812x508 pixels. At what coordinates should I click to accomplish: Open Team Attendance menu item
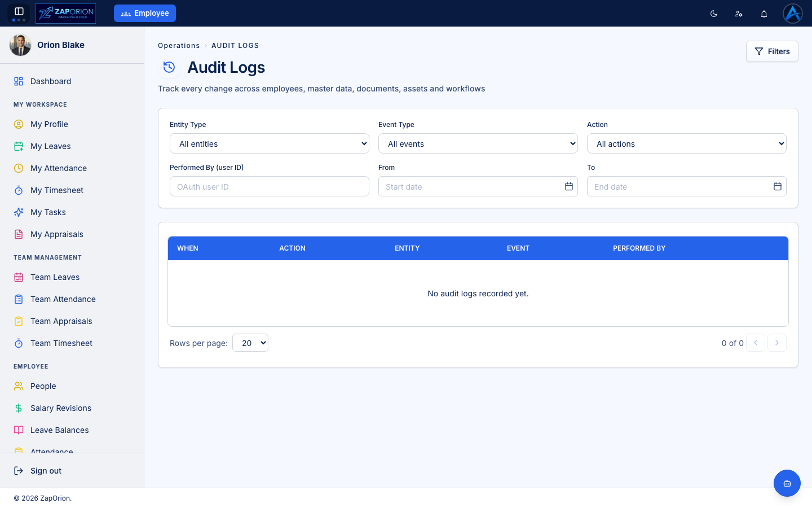[72, 299]
